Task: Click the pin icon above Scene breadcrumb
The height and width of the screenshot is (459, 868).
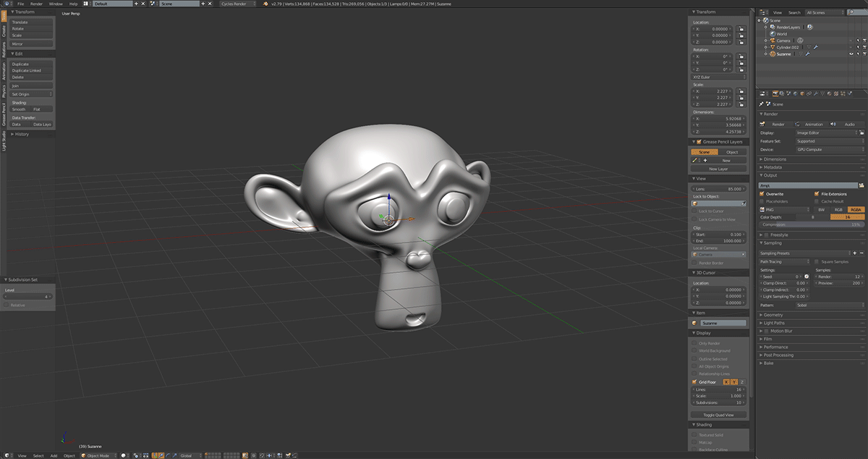Action: (762, 104)
